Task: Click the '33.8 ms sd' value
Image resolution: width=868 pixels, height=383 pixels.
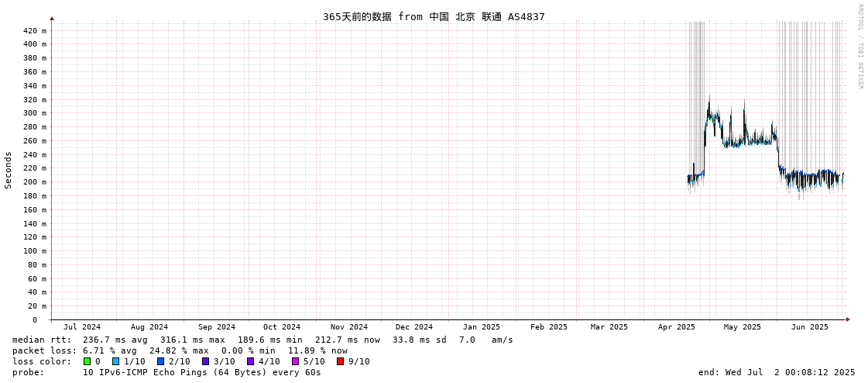Action: click(423, 340)
